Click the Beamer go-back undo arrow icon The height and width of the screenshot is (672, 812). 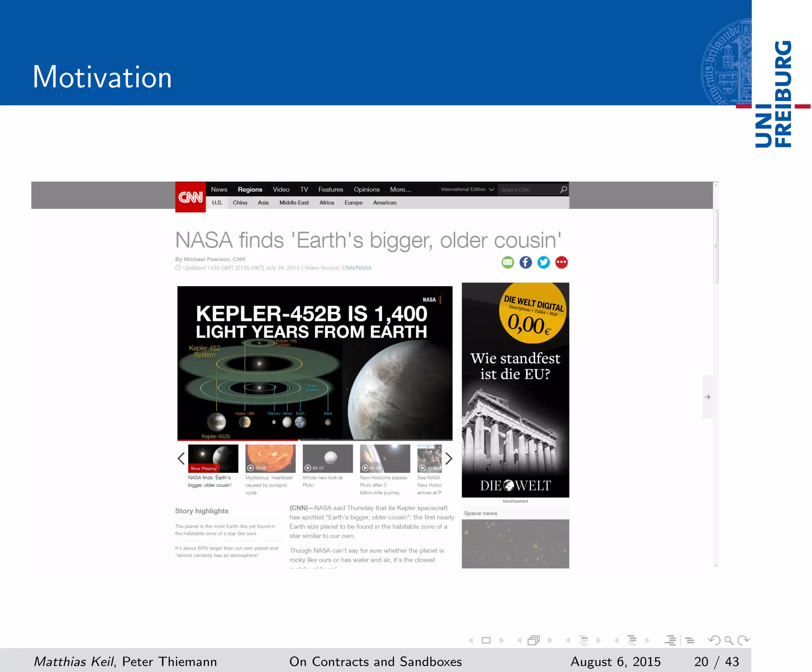coord(714,640)
